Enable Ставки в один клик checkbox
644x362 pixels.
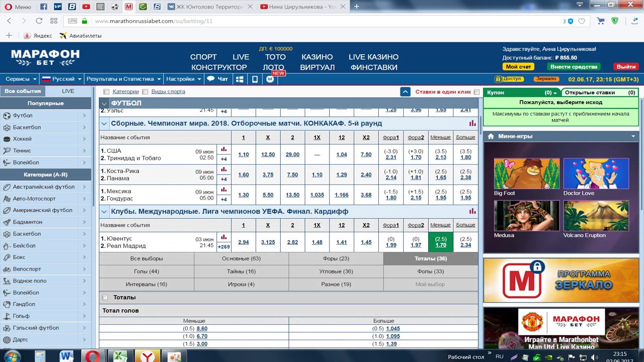pos(476,92)
